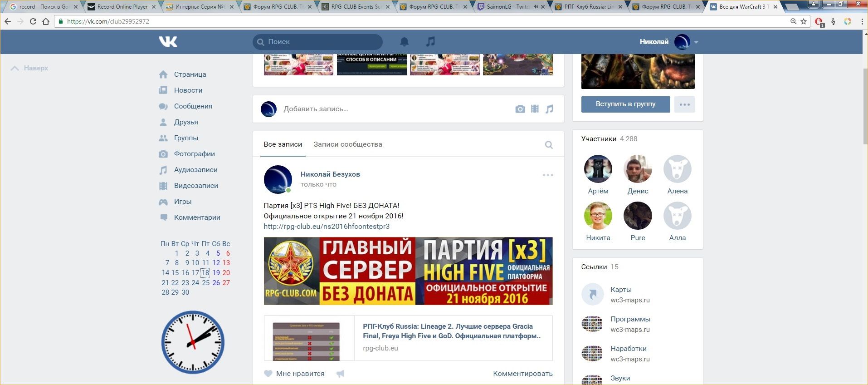Switch to RPG-CLUB Events tab
The height and width of the screenshot is (385, 868).
coord(356,7)
